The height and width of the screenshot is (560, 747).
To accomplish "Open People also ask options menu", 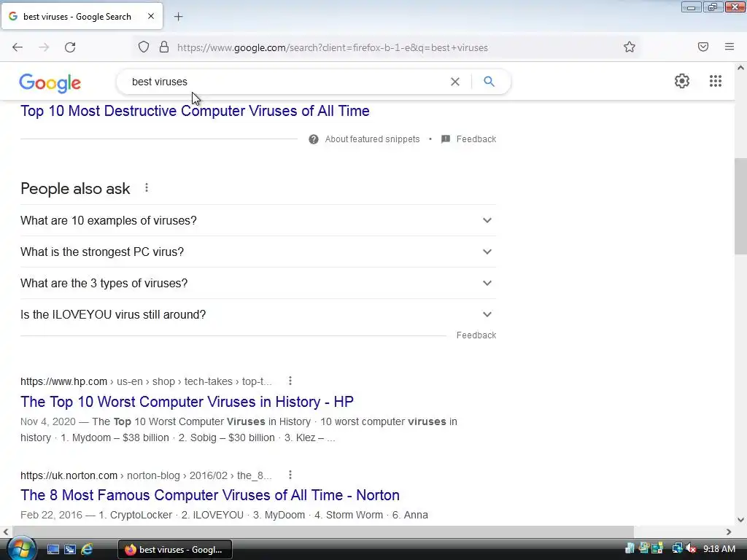I will pos(147,187).
